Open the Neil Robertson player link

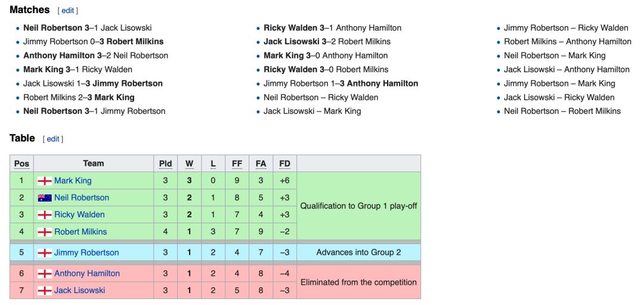click(82, 198)
